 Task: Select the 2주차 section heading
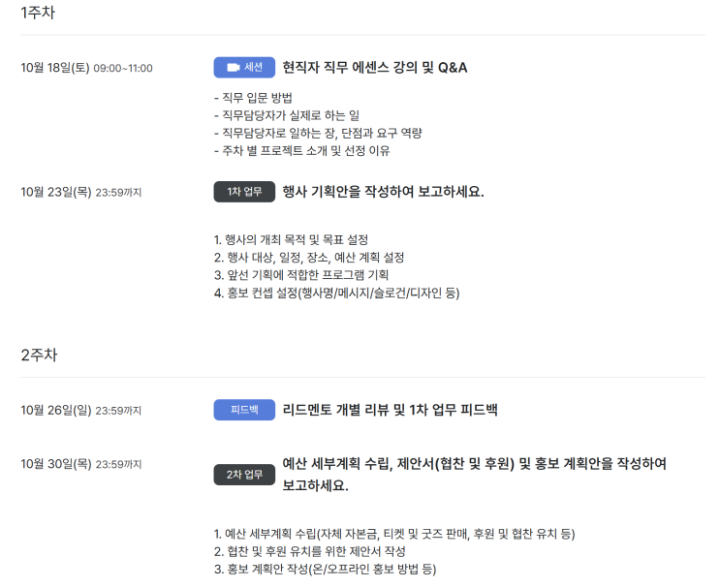pyautogui.click(x=39, y=355)
